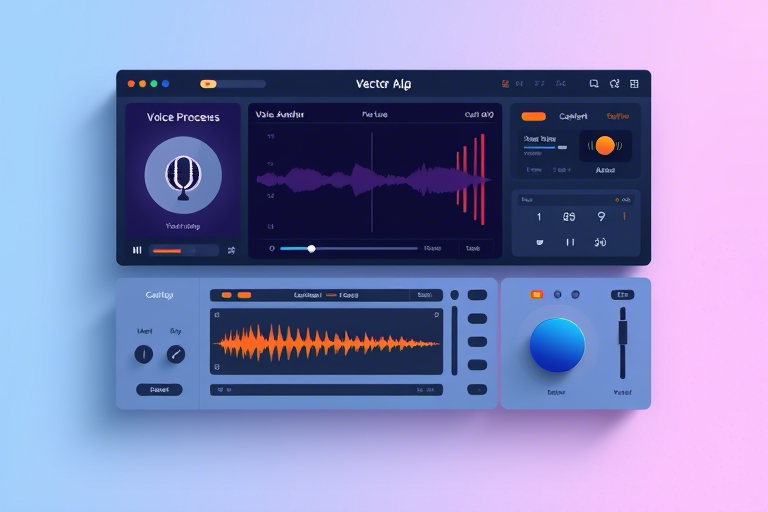This screenshot has height=512, width=768.
Task: Click the bottom-left corner icon of orange waveform
Action: click(x=217, y=366)
